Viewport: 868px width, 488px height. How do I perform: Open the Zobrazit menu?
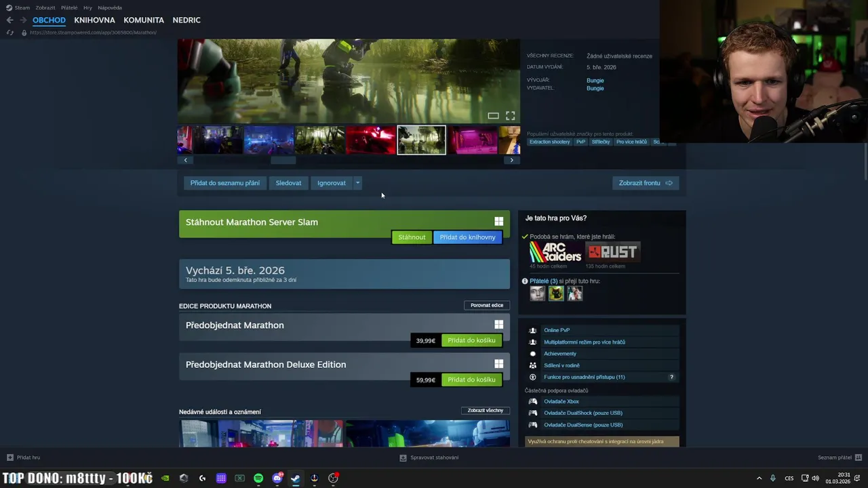point(45,7)
